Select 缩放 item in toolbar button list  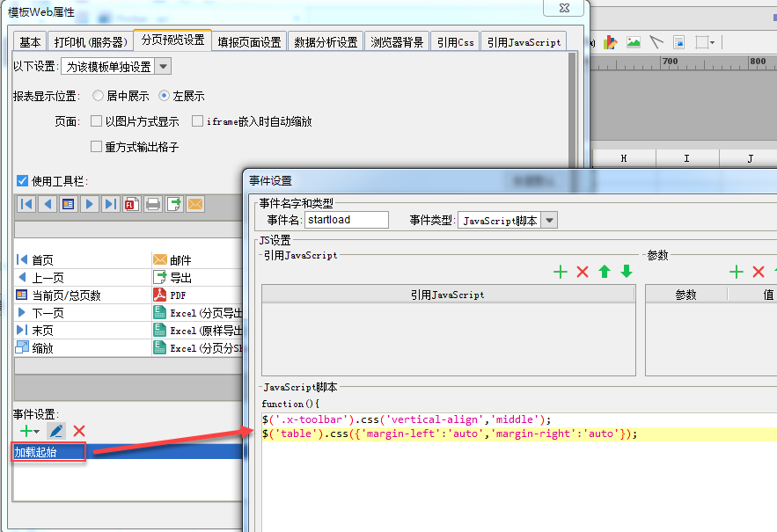[x=83, y=347]
